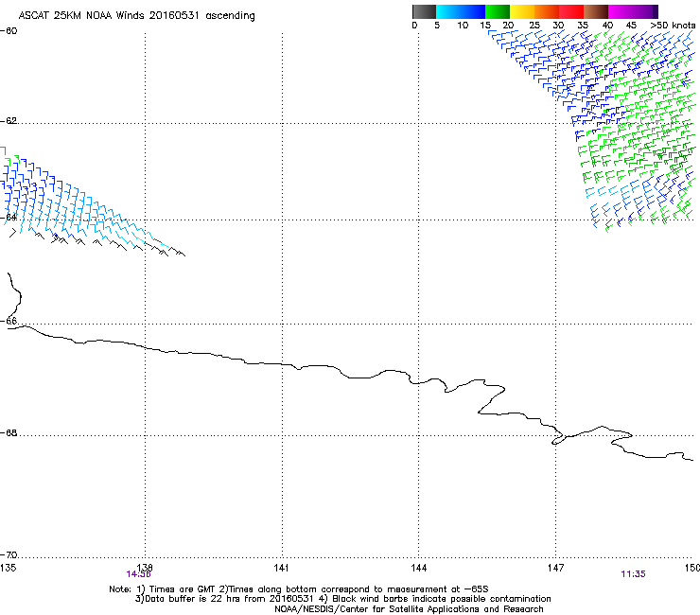Viewport: 700px width, 615px height.
Task: Click the green 15-20 knots legend swatch
Action: coord(498,11)
